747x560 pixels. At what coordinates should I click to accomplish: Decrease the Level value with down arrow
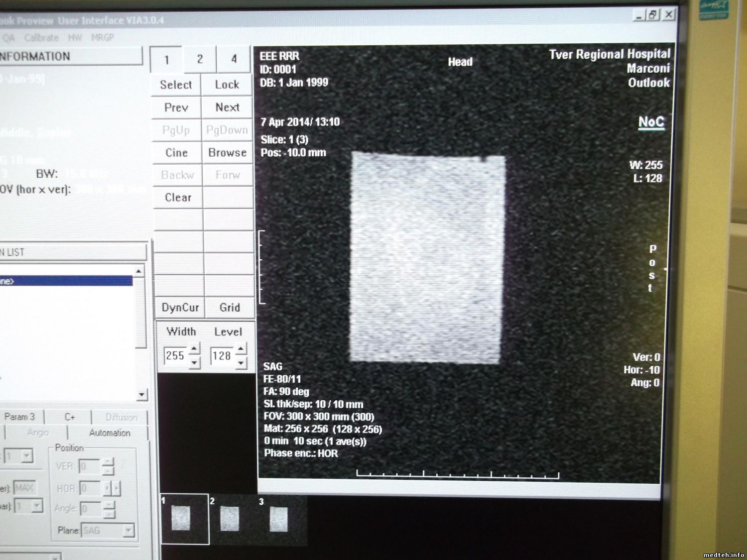click(x=241, y=363)
